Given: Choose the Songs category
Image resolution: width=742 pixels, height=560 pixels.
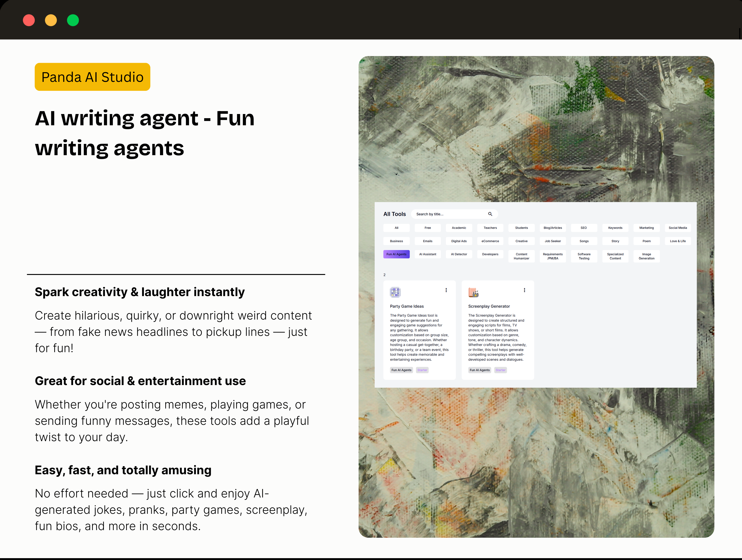Looking at the screenshot, I should point(584,241).
